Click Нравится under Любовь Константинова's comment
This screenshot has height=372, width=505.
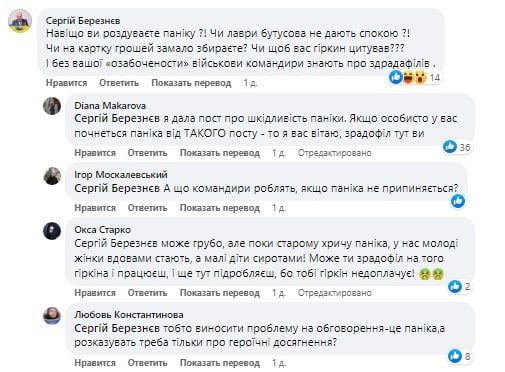95,363
